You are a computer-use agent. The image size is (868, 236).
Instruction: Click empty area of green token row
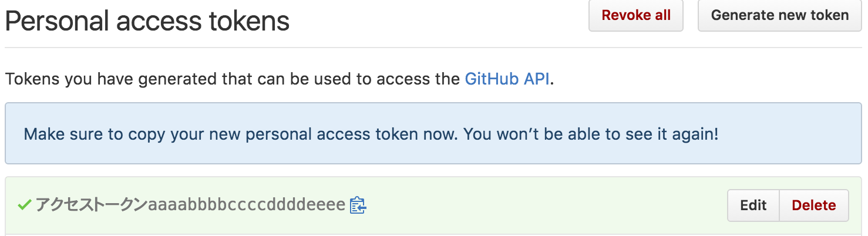pos(546,205)
